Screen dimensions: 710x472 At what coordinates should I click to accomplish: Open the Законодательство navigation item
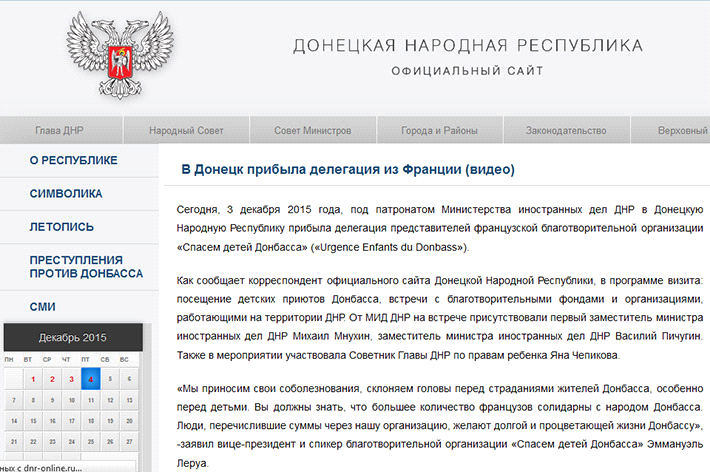tap(566, 131)
